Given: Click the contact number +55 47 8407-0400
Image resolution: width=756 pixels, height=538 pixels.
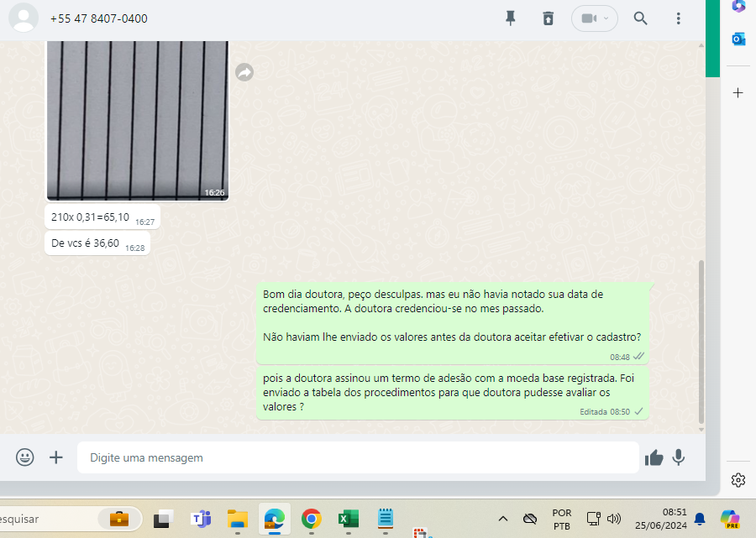Looking at the screenshot, I should pyautogui.click(x=99, y=18).
